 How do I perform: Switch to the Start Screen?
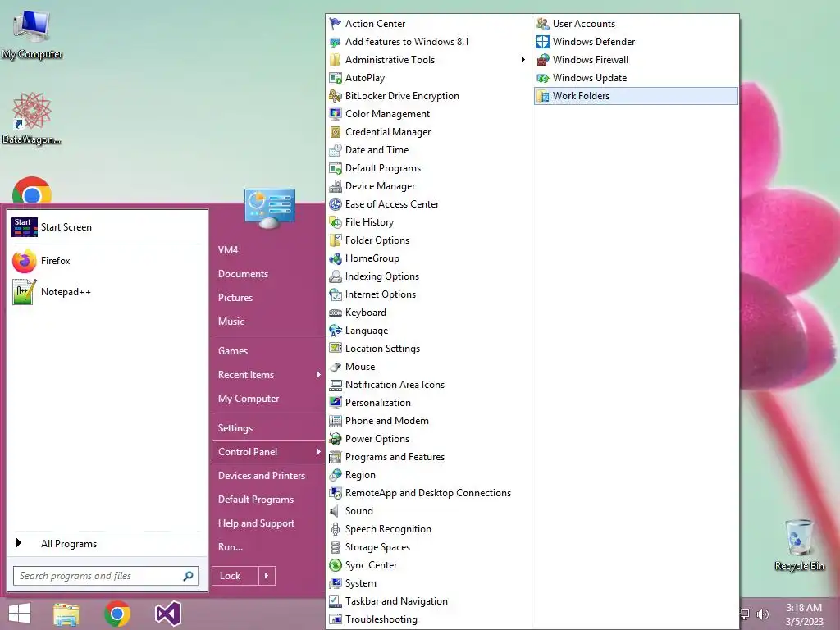pyautogui.click(x=106, y=227)
